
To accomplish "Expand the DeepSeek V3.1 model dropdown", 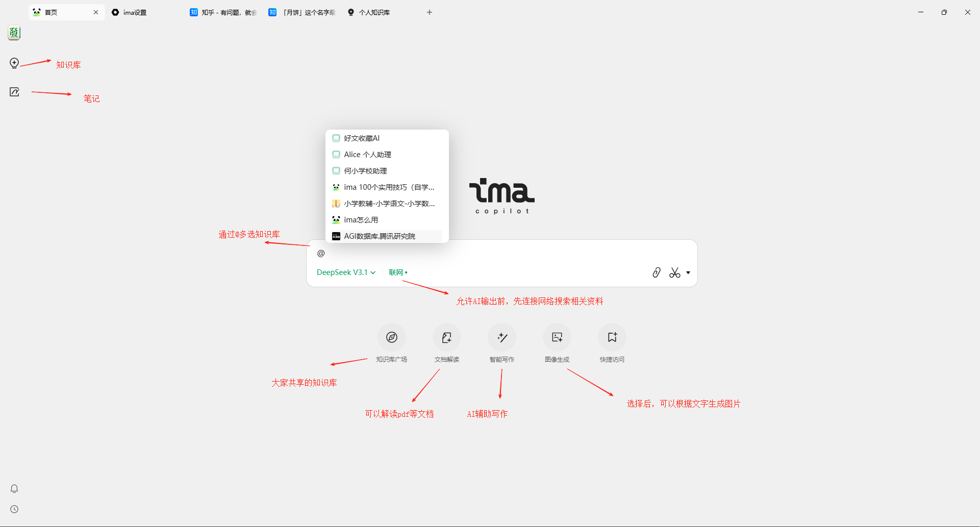I will pos(346,272).
